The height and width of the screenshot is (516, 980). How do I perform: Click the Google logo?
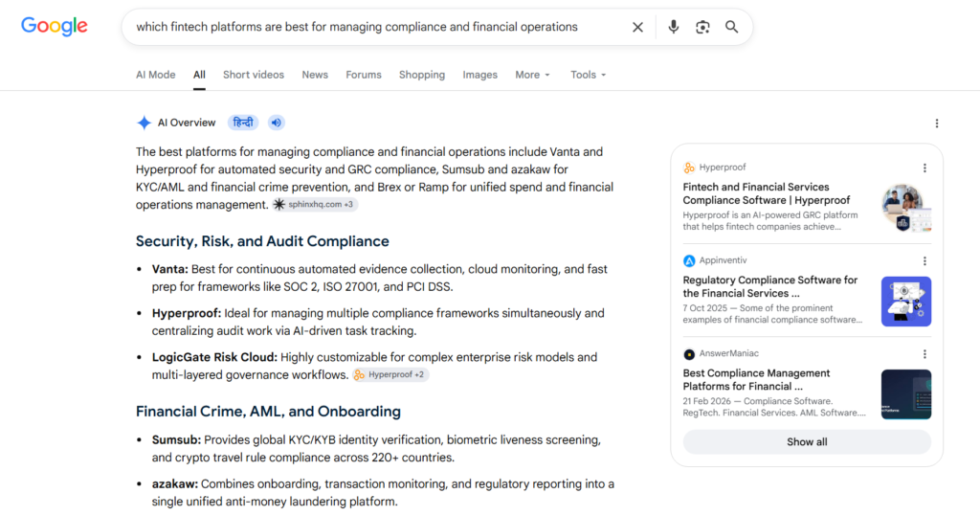55,26
